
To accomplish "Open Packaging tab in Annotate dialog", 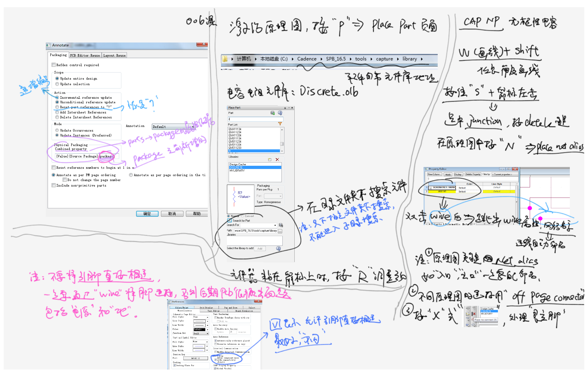I will click(58, 55).
